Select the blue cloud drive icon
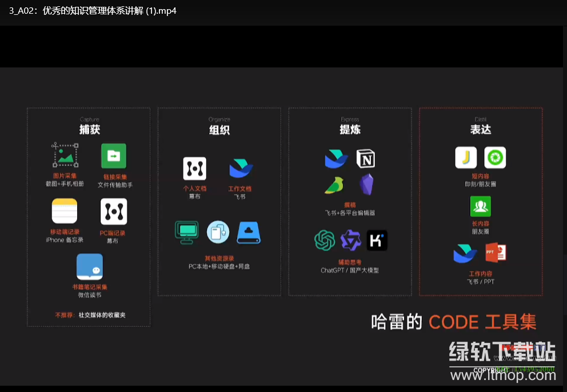The width and height of the screenshot is (567, 392). click(249, 232)
